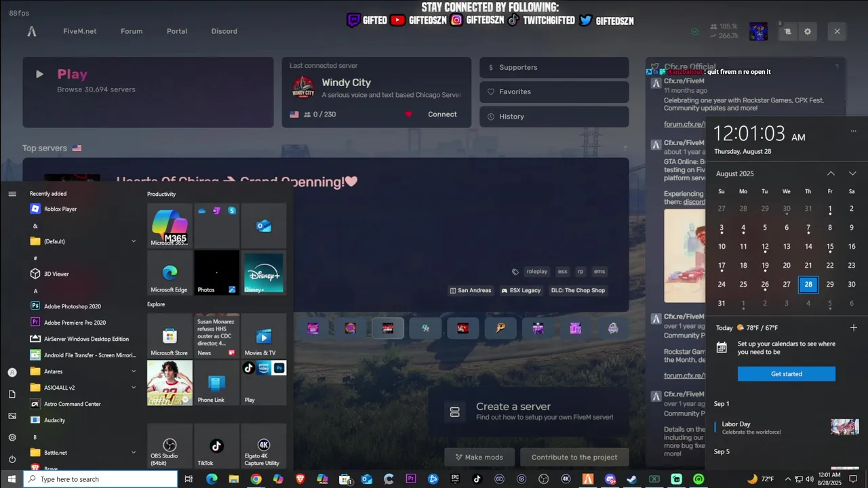868x488 pixels.
Task: Launch 3D Viewer from the app list
Action: 83,274
